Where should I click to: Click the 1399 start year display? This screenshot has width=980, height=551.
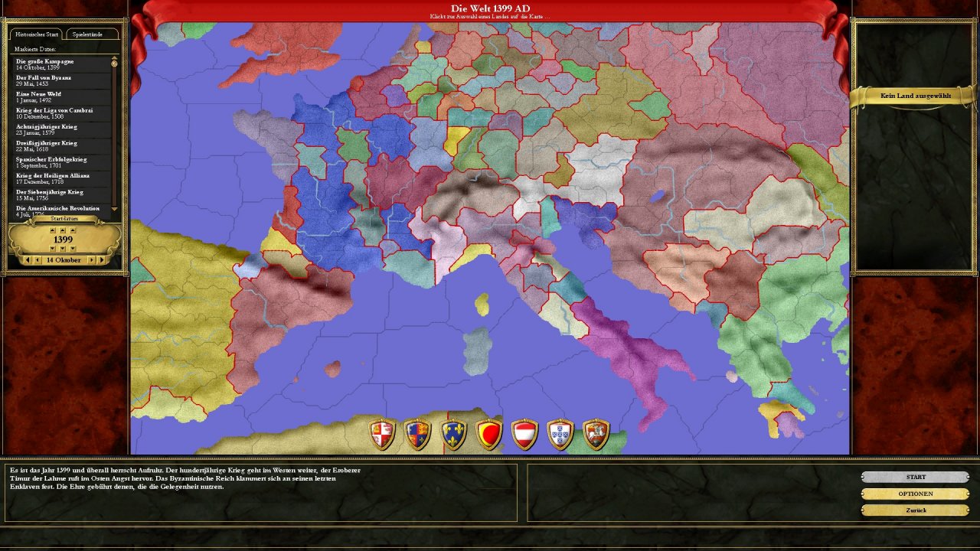pyautogui.click(x=63, y=240)
